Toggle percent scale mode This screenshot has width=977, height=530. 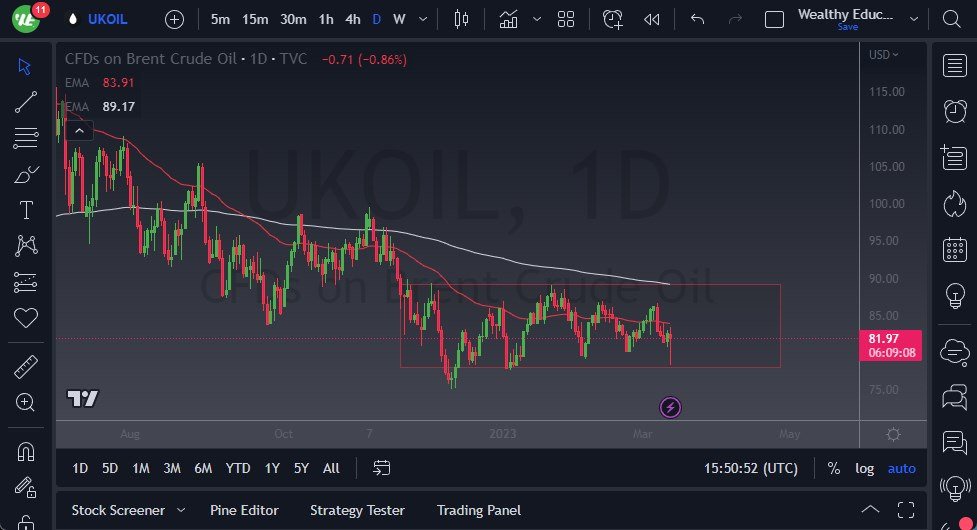coord(834,468)
